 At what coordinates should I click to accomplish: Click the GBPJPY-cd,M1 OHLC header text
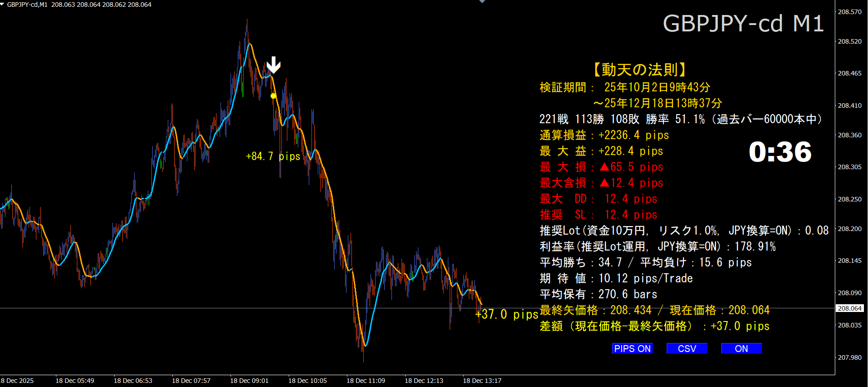coord(79,5)
